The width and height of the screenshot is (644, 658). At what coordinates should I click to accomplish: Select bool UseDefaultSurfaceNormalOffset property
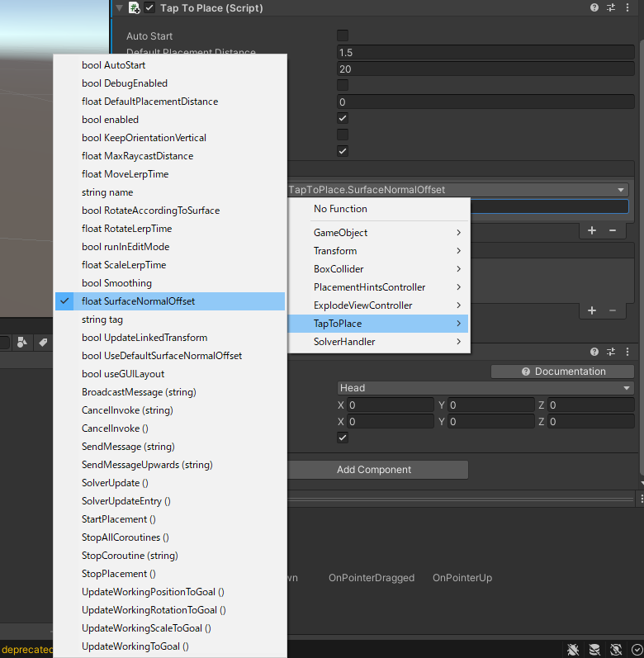(x=170, y=356)
